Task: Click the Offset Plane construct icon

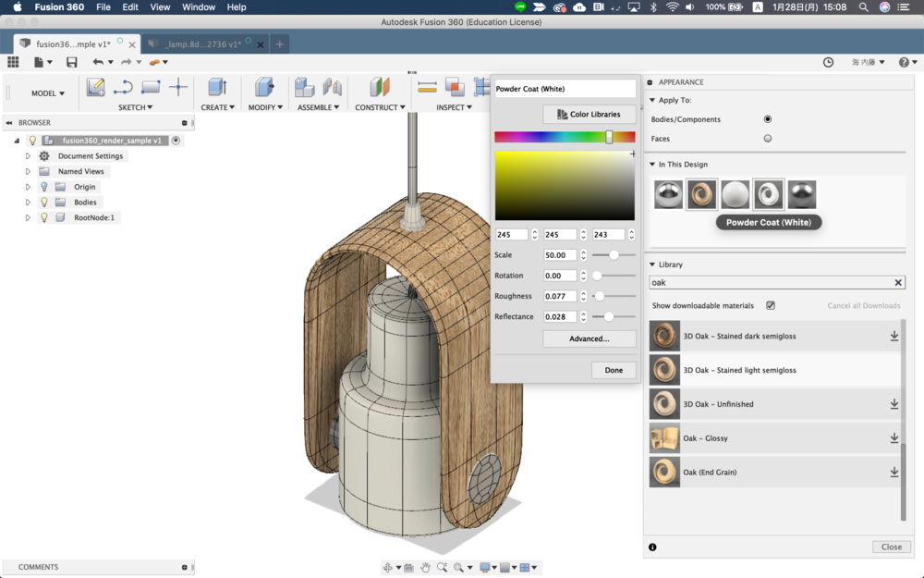Action: click(380, 87)
